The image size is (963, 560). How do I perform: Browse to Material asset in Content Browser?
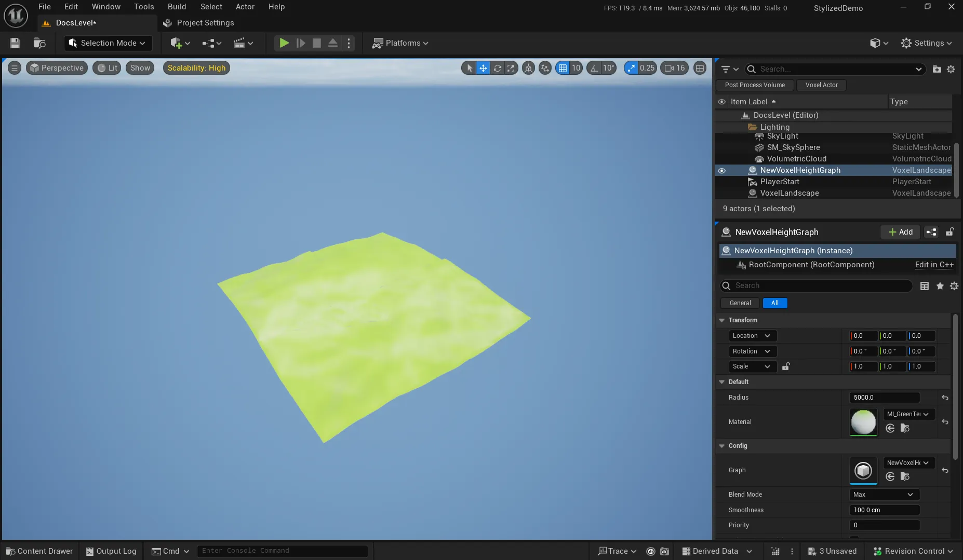coord(904,428)
